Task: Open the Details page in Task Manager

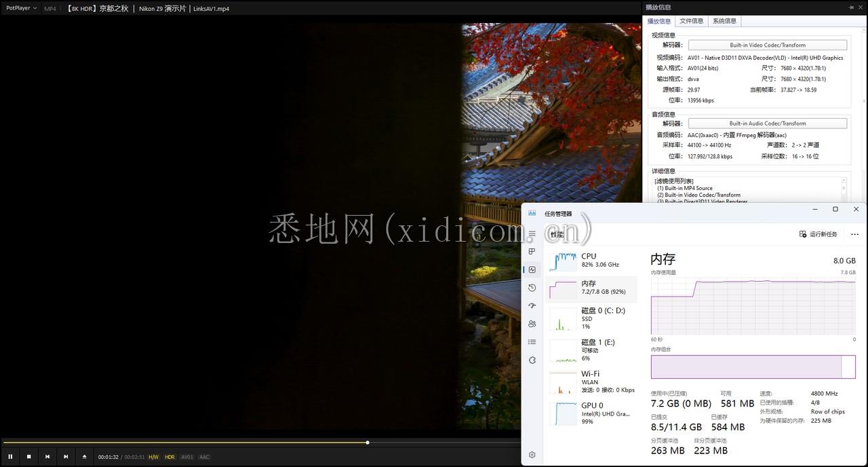Action: (532, 342)
